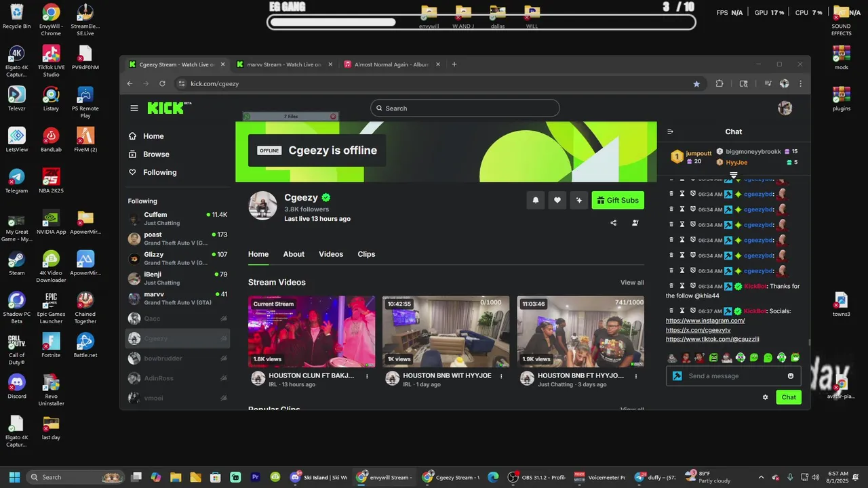Open options for HOUSTON BNB WIT HYYJOE video
This screenshot has height=488, width=868.
502,376
